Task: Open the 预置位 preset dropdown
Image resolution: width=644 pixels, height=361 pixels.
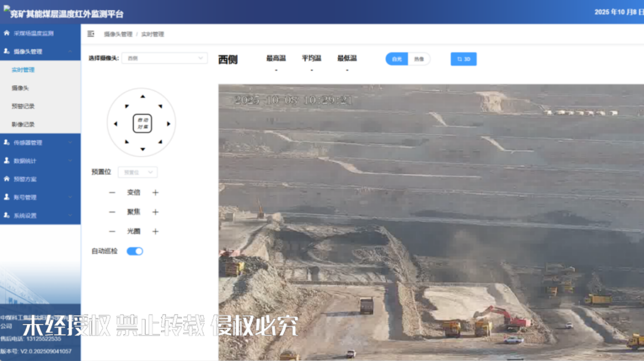Action: click(138, 172)
